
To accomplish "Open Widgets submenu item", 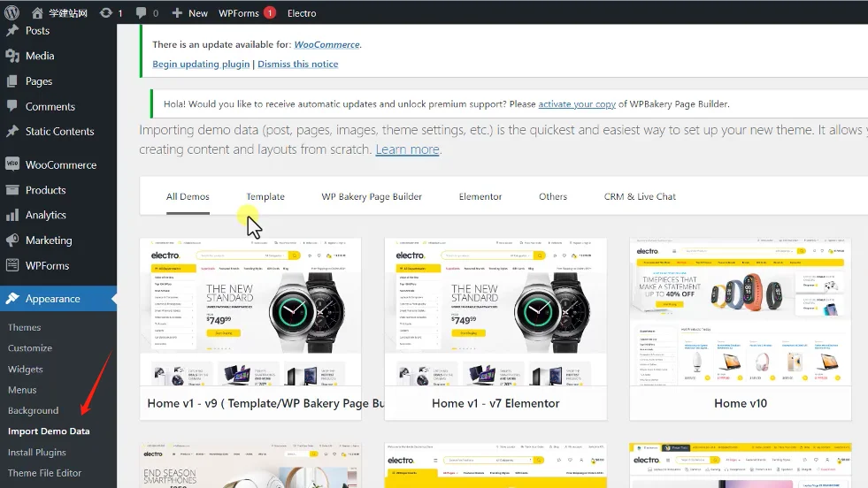I will [25, 369].
